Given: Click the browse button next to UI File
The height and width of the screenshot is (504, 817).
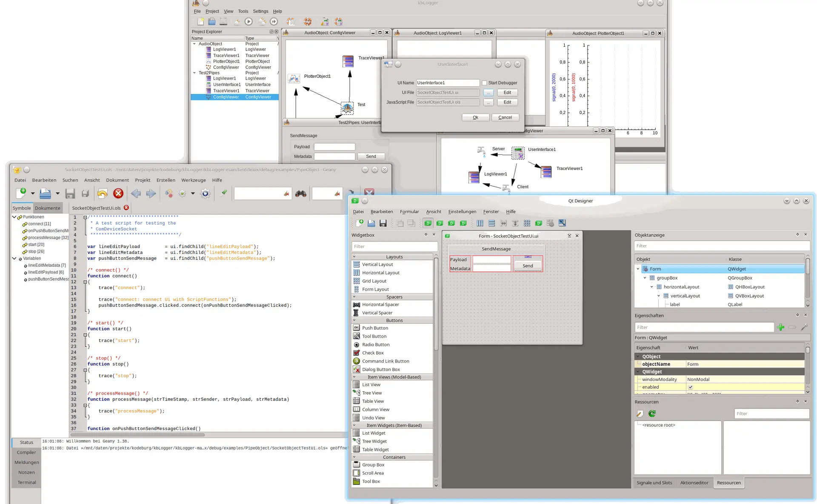Looking at the screenshot, I should pyautogui.click(x=488, y=93).
